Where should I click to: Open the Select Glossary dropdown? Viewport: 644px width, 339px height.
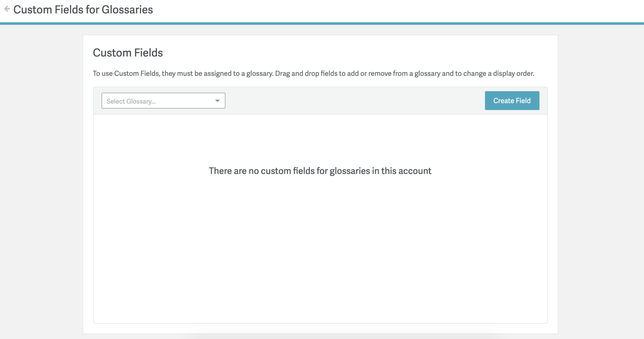pos(163,101)
